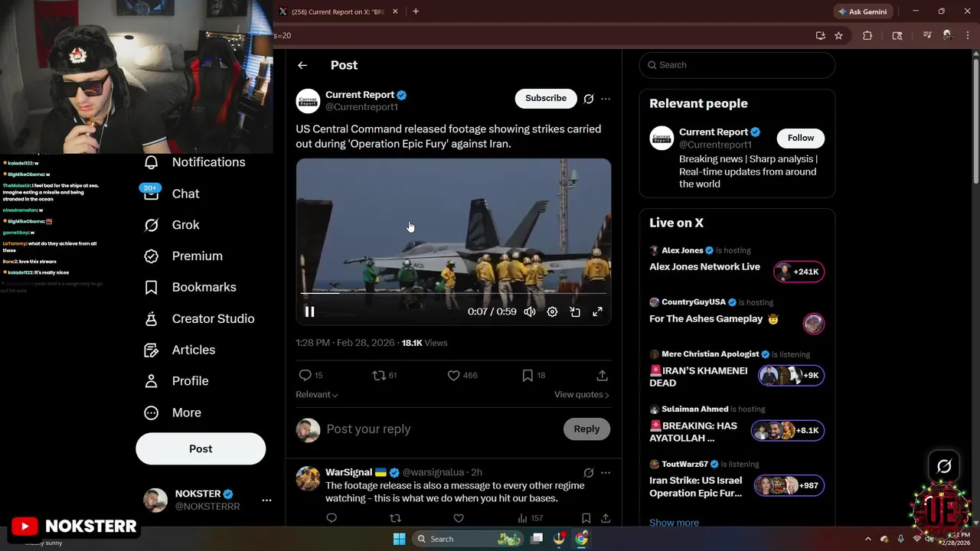Open Chrome extensions puzzle icon

pos(867,35)
